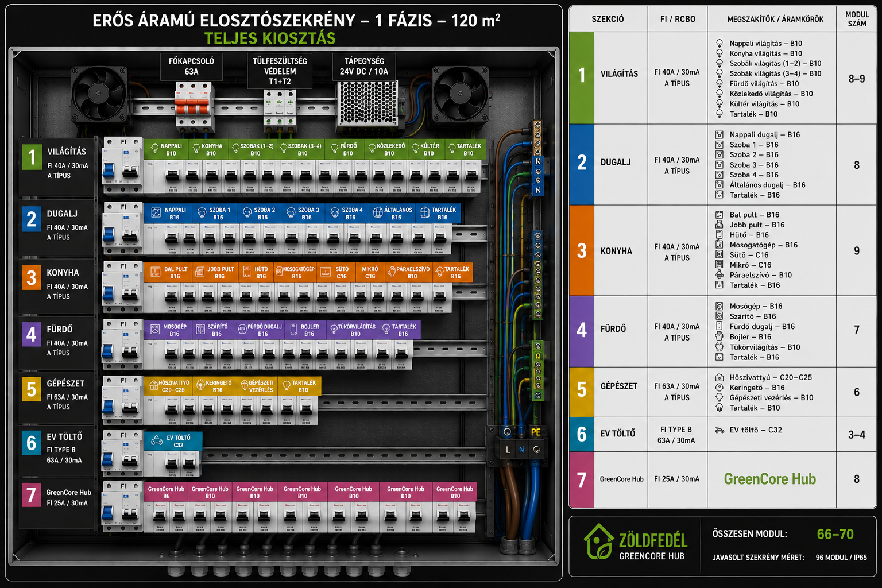Flip the FI breaker in the Fürdő cabinet row
The image size is (882, 588).
coord(122,345)
